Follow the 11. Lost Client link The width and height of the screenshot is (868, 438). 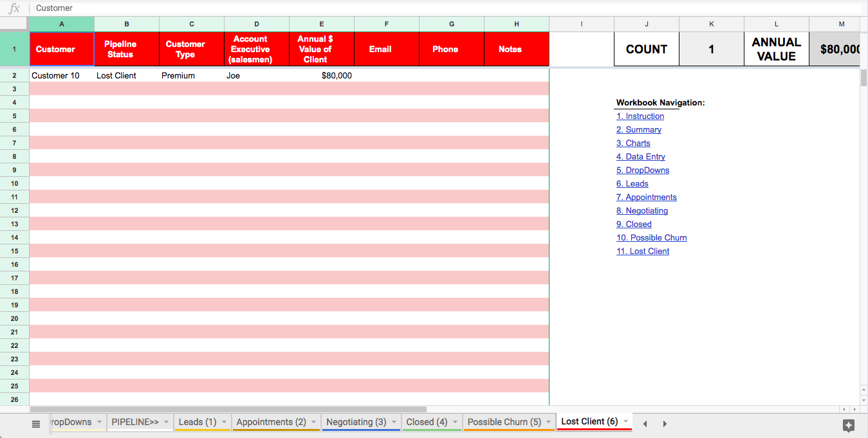coord(643,251)
